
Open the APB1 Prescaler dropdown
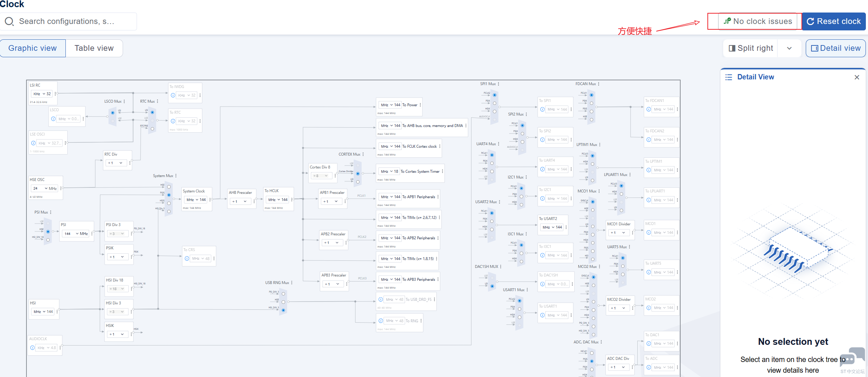coord(331,201)
